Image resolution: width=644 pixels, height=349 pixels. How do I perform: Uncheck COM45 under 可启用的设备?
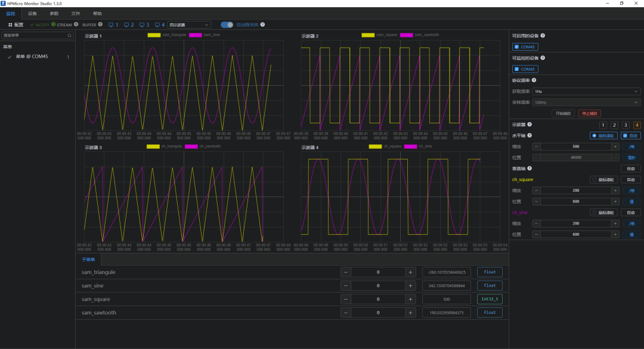[x=516, y=46]
